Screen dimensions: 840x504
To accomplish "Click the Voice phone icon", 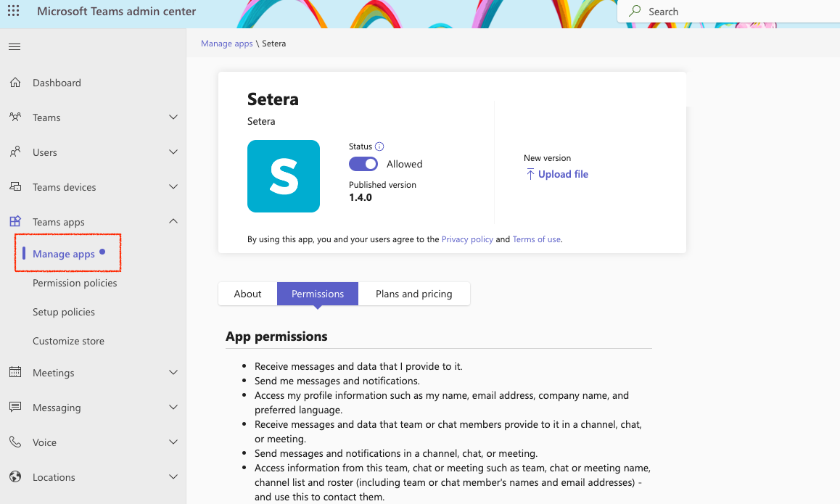I will (15, 442).
